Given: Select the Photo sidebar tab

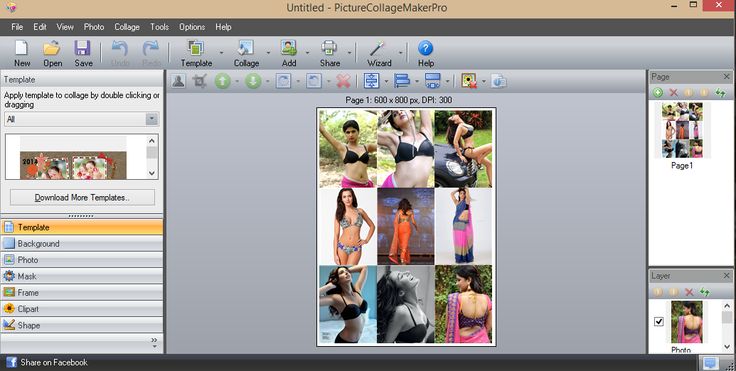Looking at the screenshot, I should pyautogui.click(x=82, y=260).
